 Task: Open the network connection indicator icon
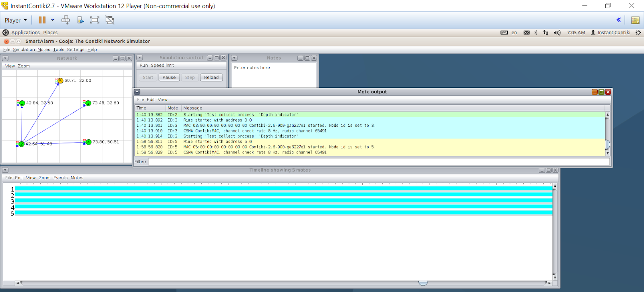(x=545, y=33)
